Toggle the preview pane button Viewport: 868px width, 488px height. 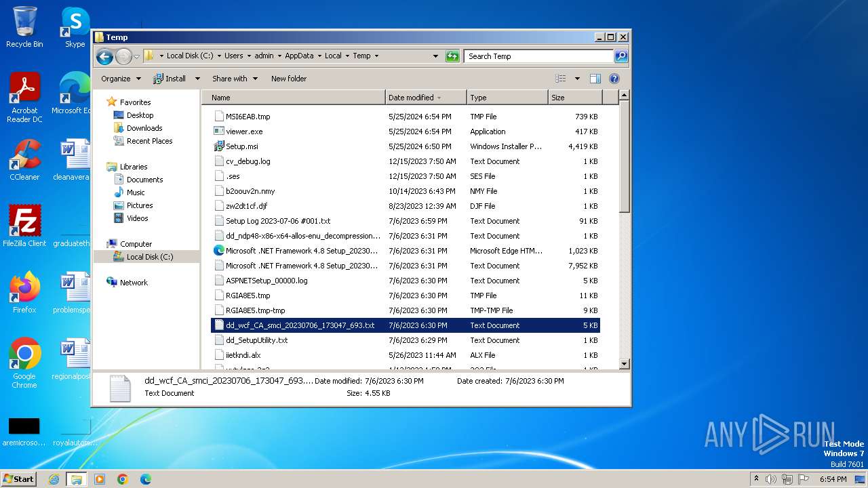coord(595,79)
